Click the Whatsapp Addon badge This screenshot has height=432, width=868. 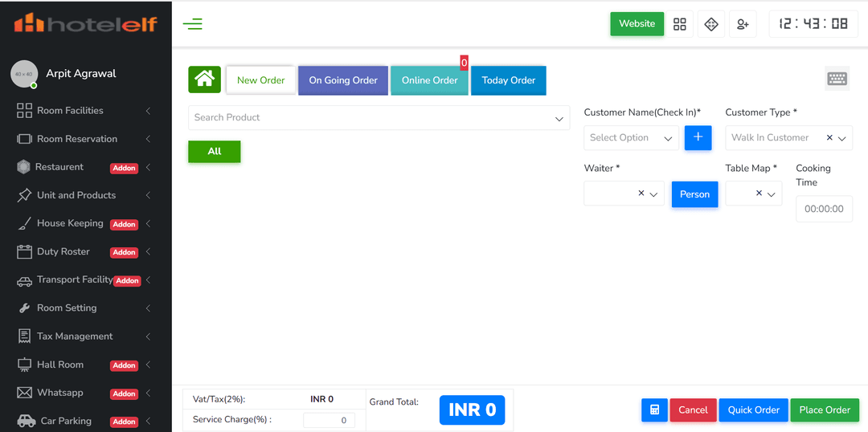[x=124, y=393]
